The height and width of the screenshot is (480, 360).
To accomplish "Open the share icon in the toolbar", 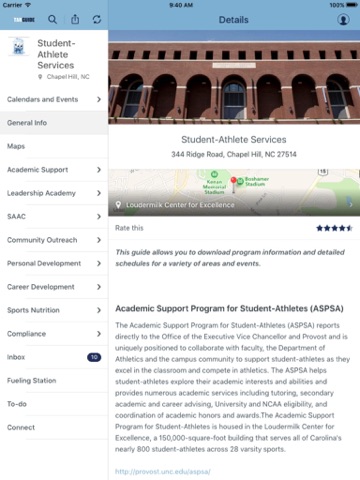I will click(75, 19).
